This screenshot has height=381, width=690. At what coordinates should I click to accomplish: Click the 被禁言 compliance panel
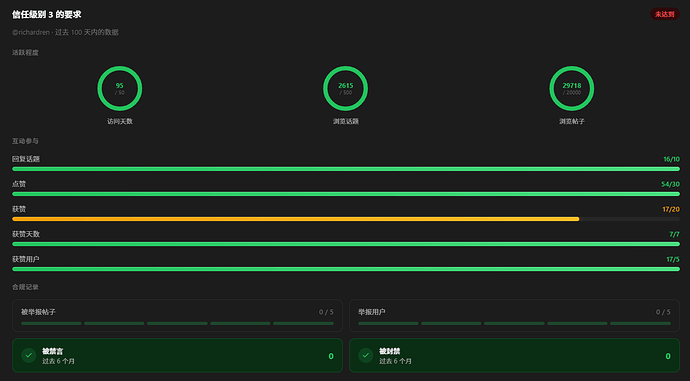coord(177,355)
